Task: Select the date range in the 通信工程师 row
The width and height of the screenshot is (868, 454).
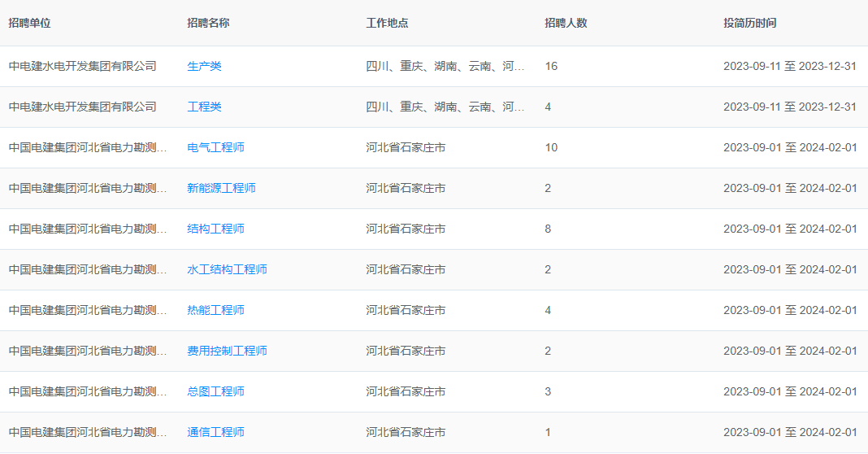Action: (790, 432)
